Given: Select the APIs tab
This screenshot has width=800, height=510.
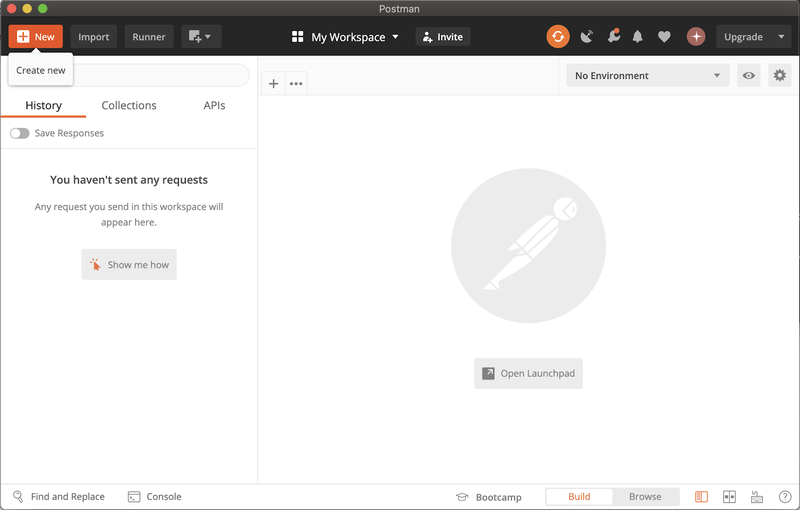Looking at the screenshot, I should (x=214, y=105).
